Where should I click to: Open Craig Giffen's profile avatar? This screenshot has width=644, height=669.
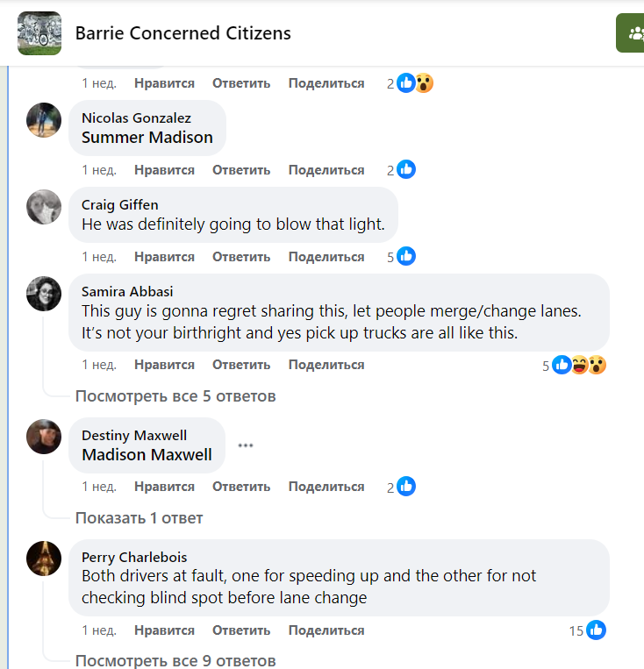(x=44, y=207)
